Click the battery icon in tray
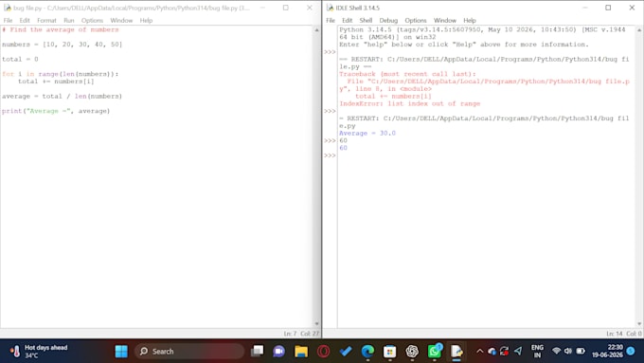The width and height of the screenshot is (644, 363). 581,351
